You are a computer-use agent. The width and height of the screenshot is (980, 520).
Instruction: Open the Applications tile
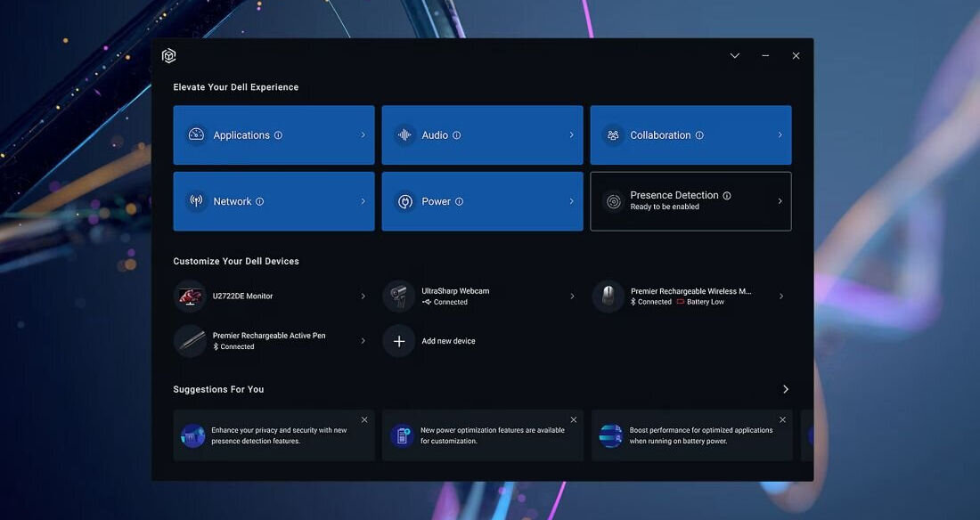click(x=274, y=135)
